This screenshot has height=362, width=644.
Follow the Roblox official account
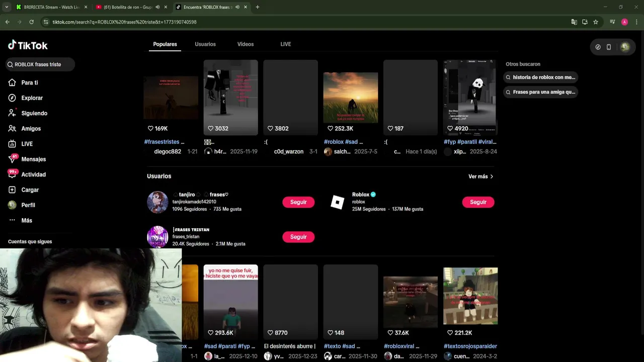coord(478,202)
